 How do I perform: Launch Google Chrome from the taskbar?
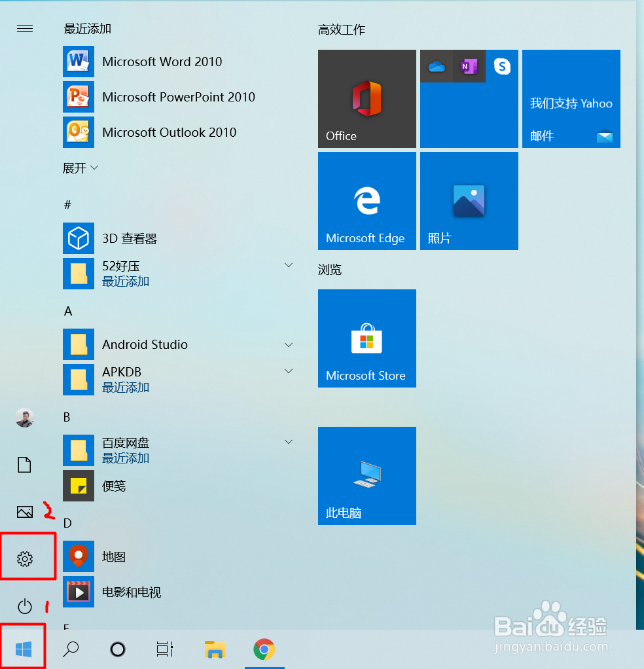click(264, 649)
